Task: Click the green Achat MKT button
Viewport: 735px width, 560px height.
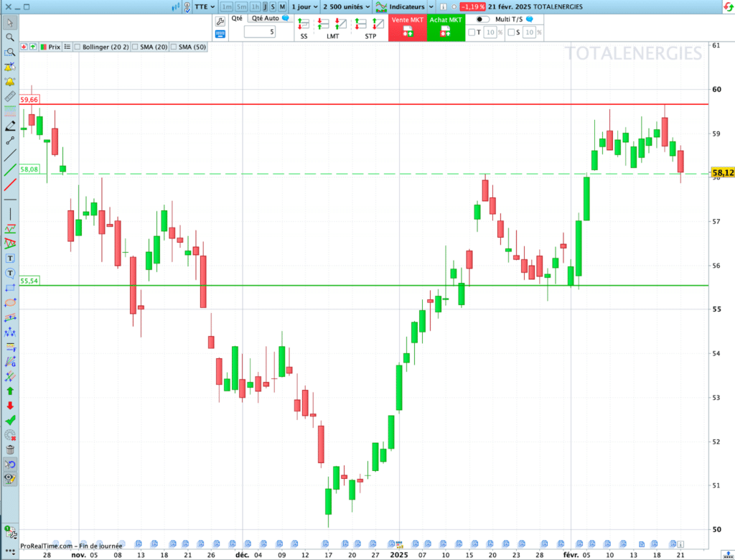Action: (x=446, y=28)
